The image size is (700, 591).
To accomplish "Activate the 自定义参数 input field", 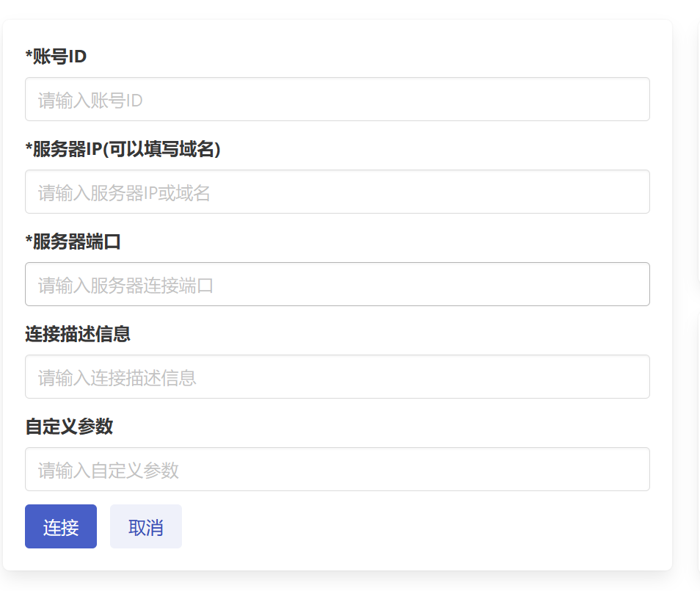I will (337, 469).
